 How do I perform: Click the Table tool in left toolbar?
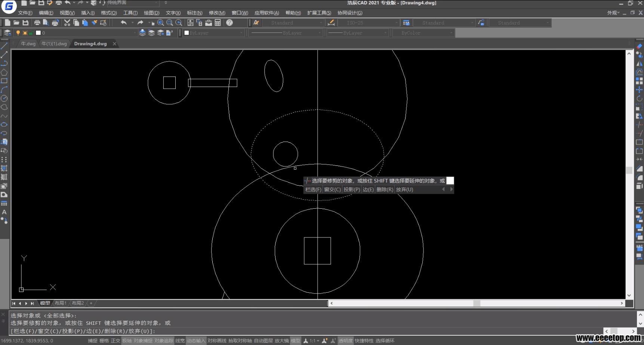tap(4, 203)
